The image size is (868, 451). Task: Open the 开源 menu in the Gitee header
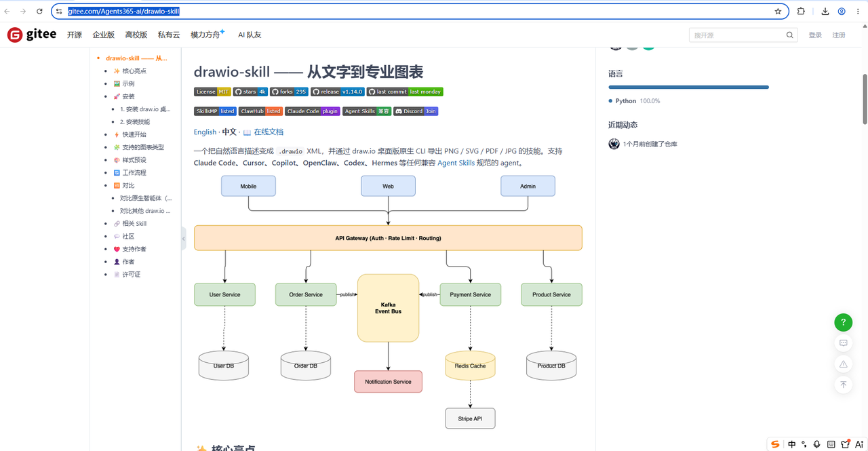click(x=75, y=35)
